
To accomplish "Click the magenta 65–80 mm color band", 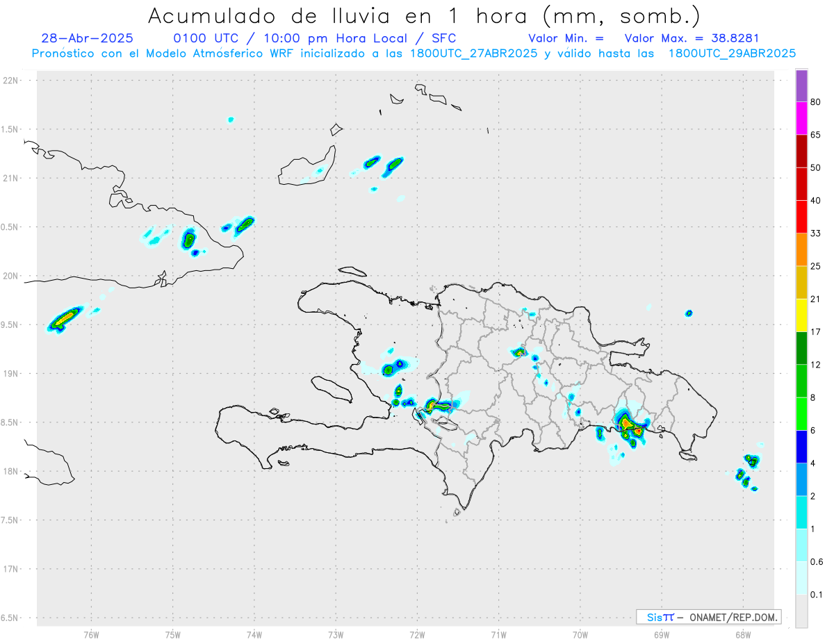I will [x=801, y=119].
